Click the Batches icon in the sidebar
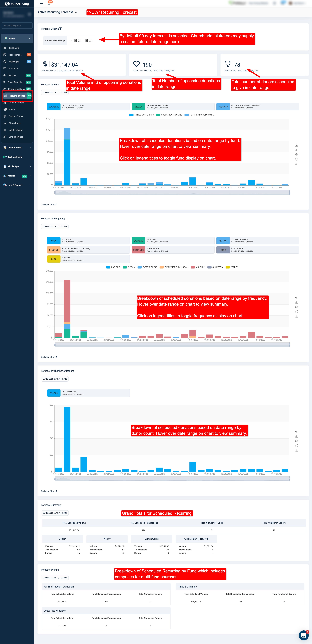This screenshot has height=644, width=312. tap(5, 75)
